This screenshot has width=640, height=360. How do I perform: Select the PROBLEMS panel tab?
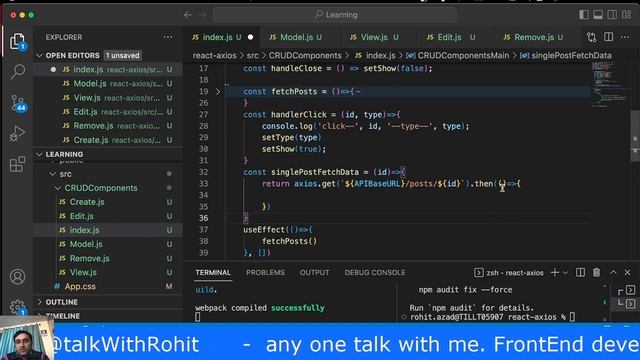(x=265, y=273)
